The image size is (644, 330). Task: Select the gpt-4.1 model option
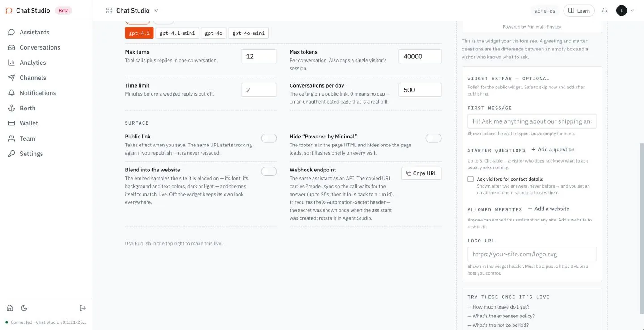coord(139,33)
